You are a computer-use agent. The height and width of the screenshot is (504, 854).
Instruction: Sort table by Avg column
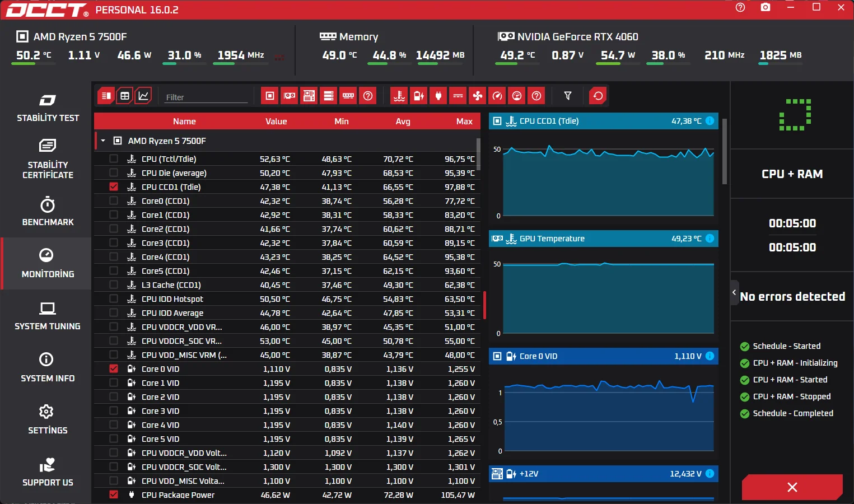(x=403, y=122)
